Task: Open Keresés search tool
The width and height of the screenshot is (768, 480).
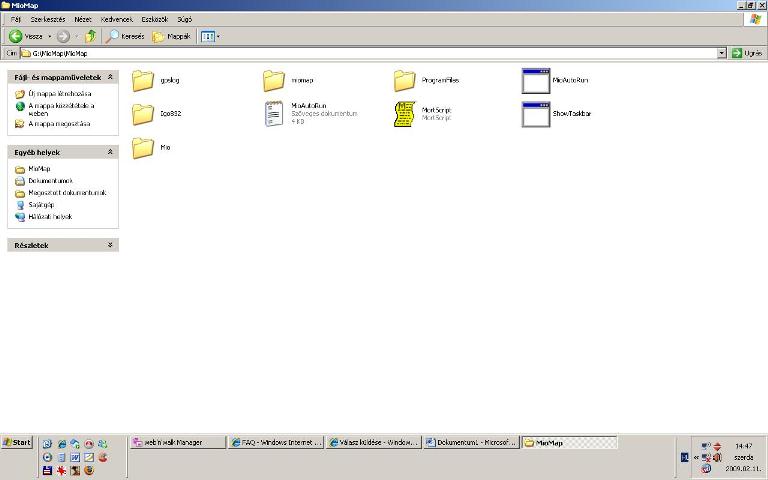Action: [125, 36]
